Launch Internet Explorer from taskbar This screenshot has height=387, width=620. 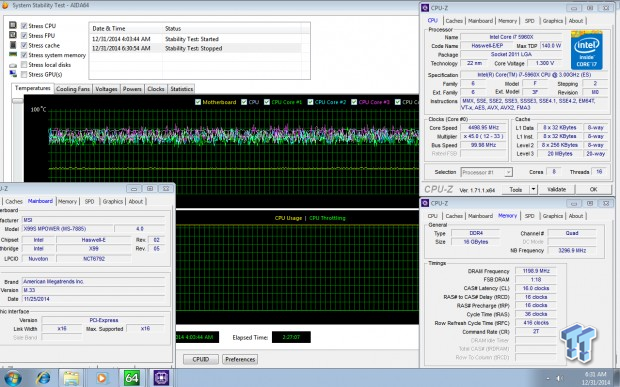43,378
